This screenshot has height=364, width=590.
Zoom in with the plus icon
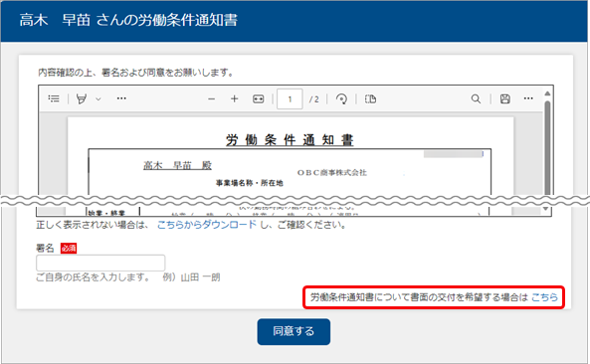point(235,98)
